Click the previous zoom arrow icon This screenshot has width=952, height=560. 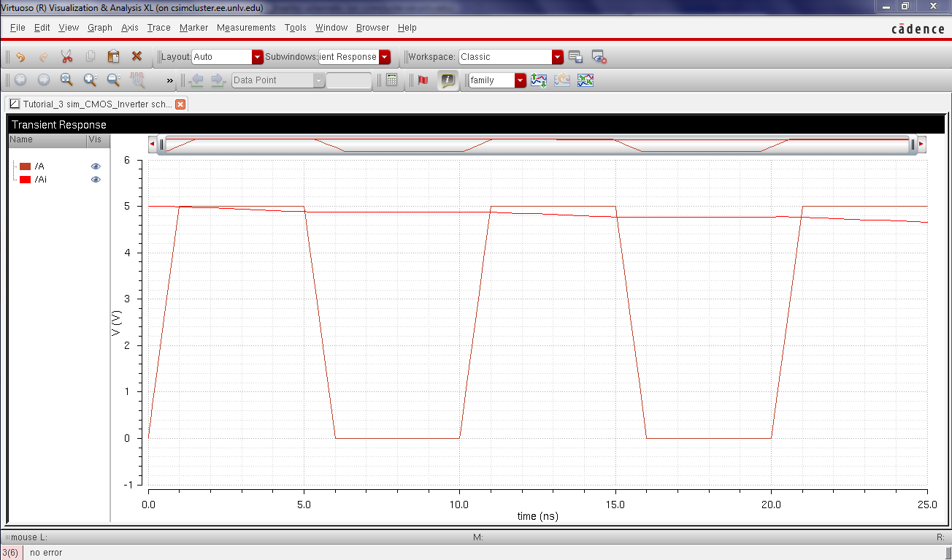20,80
